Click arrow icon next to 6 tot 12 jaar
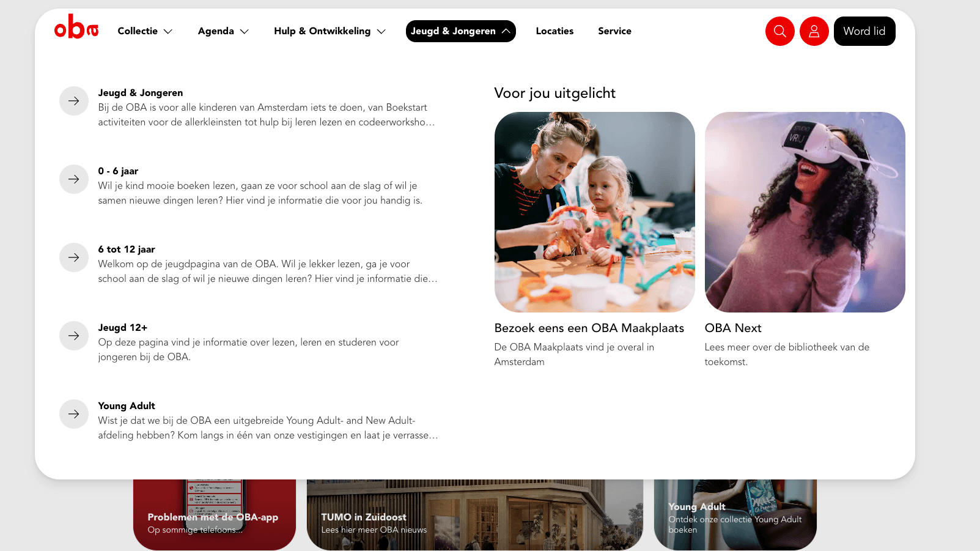The width and height of the screenshot is (980, 551). coord(74,257)
